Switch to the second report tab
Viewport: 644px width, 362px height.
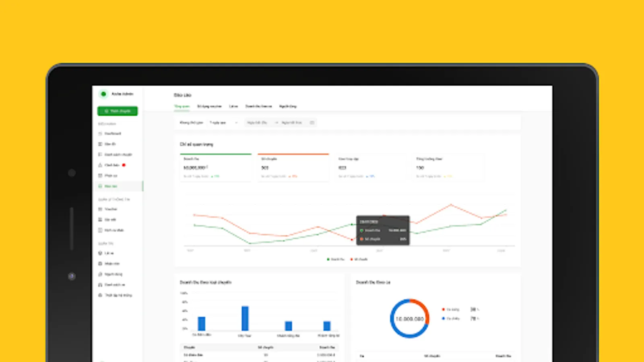click(209, 106)
